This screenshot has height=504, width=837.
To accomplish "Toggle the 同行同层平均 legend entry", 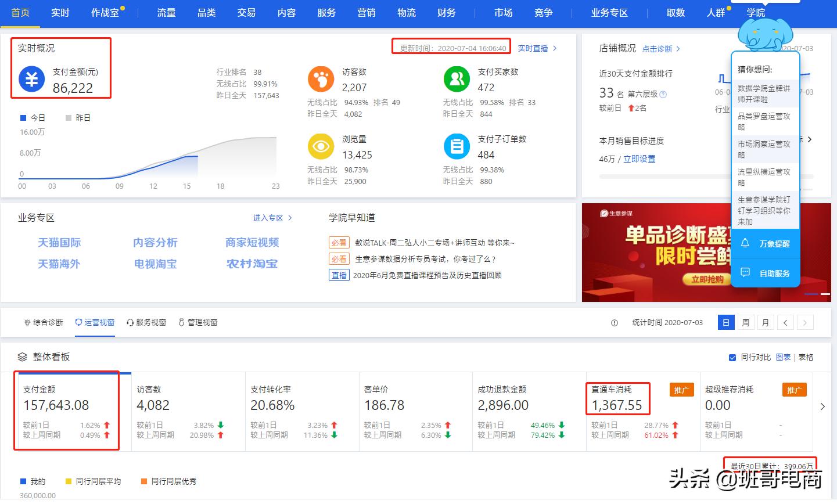I will [x=93, y=481].
